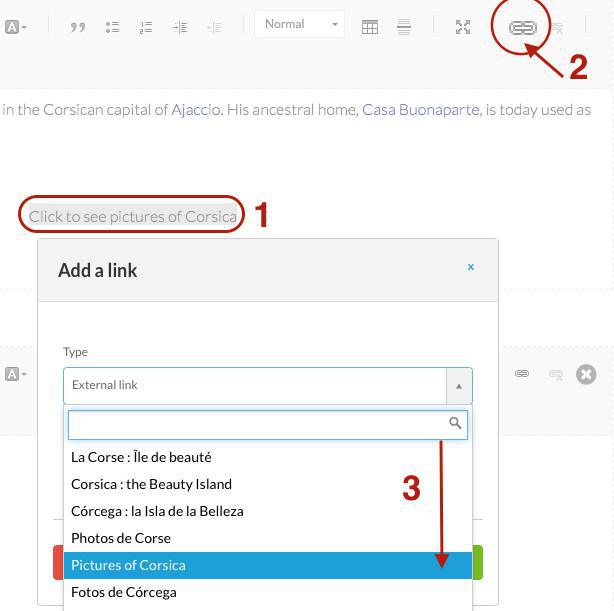Collapse the External link type dropdown
This screenshot has width=614, height=611.
[459, 386]
